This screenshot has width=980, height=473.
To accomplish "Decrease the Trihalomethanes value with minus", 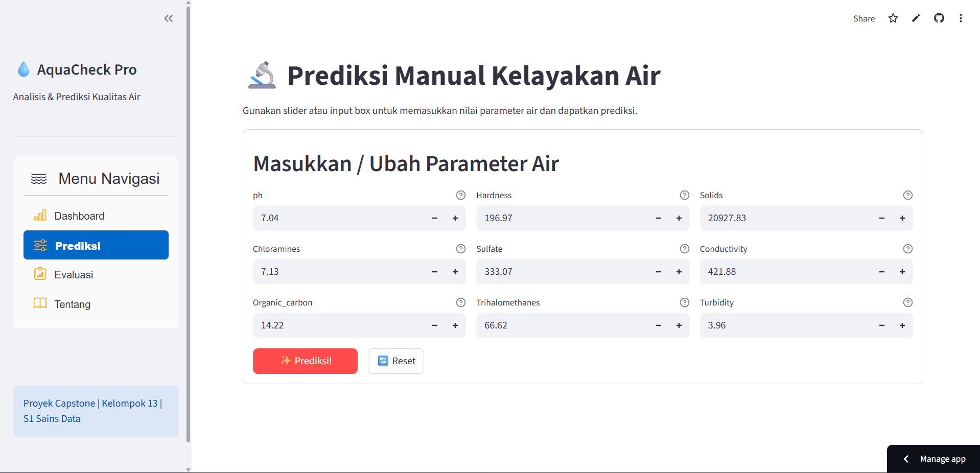I will point(659,325).
